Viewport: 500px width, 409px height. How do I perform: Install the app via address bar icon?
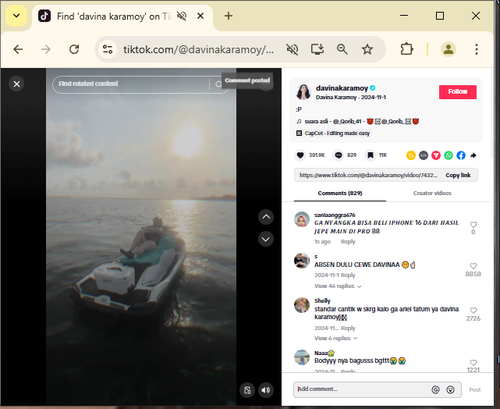point(317,50)
